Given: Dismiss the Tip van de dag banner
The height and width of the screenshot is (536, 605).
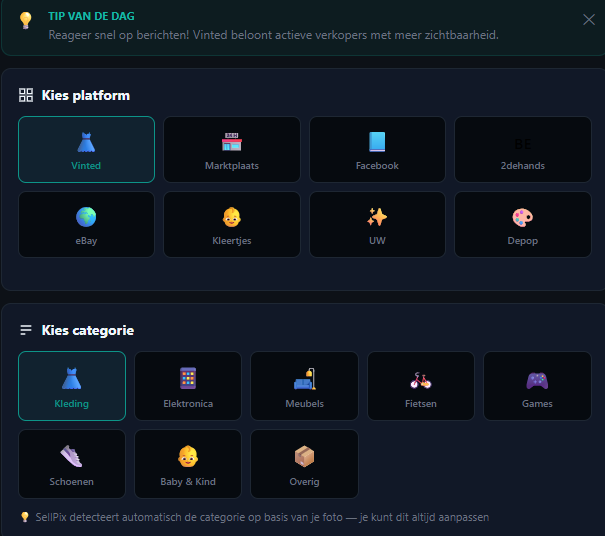Looking at the screenshot, I should point(589,19).
